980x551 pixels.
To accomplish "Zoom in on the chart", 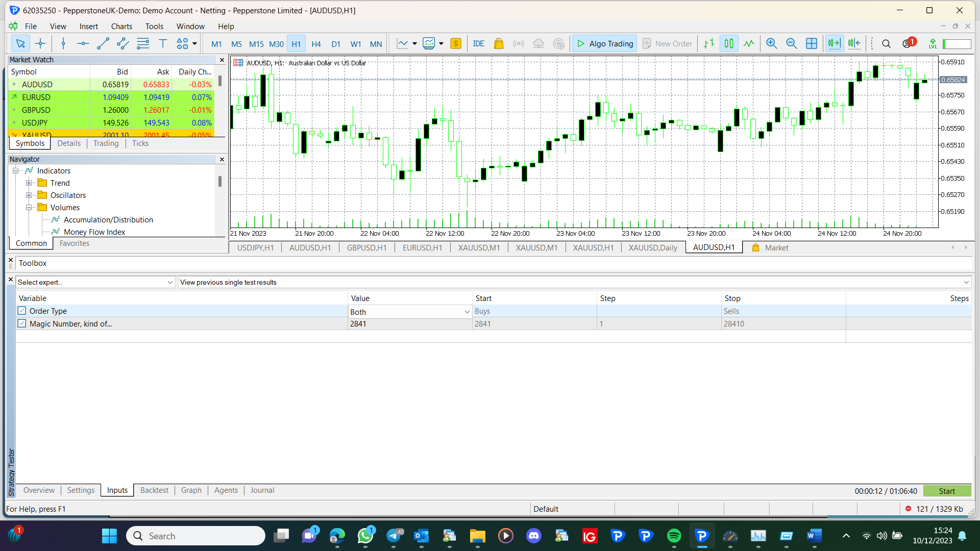I will coord(772,44).
